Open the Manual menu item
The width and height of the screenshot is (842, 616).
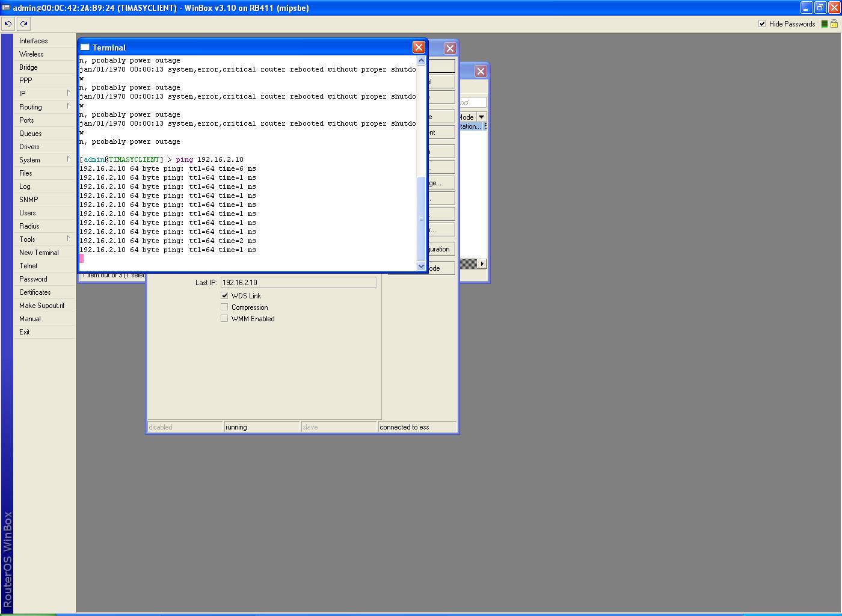point(45,319)
